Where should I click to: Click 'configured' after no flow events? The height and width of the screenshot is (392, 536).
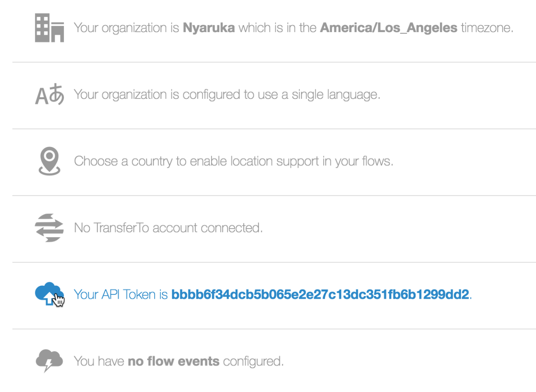252,361
